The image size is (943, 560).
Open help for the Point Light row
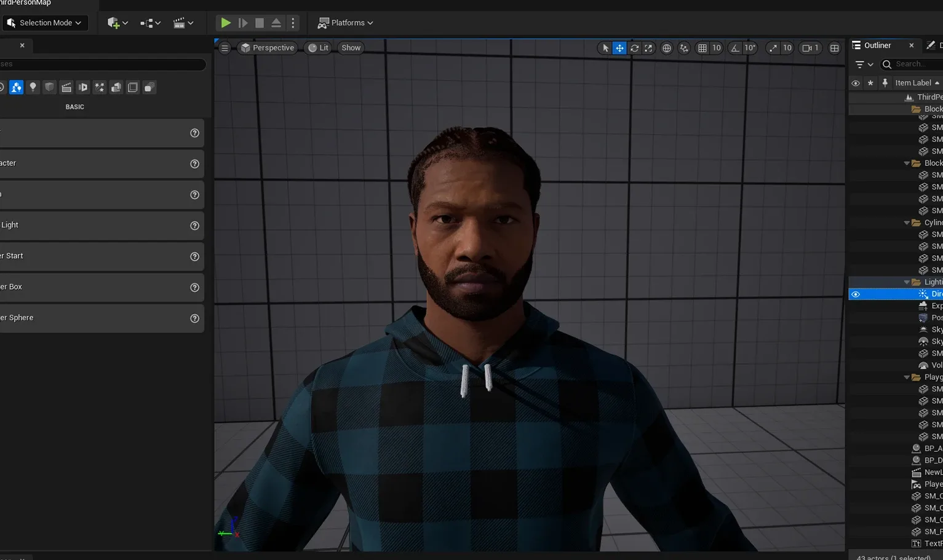coord(194,226)
